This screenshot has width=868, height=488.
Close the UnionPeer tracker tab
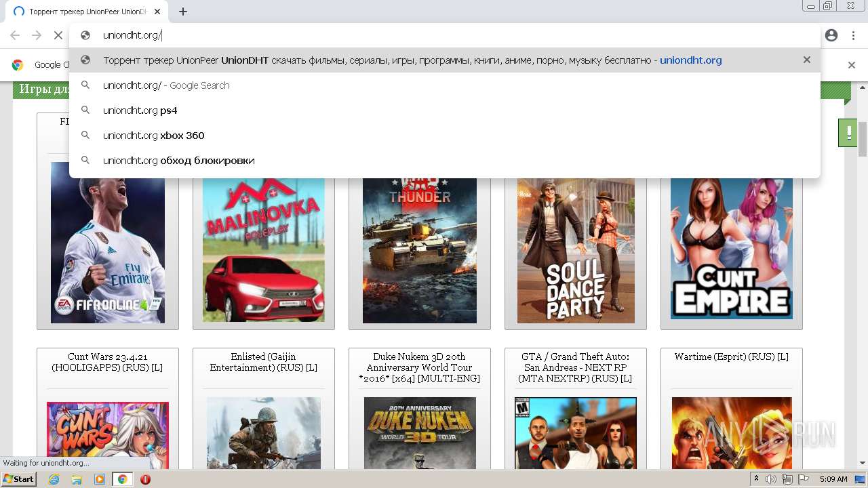157,12
